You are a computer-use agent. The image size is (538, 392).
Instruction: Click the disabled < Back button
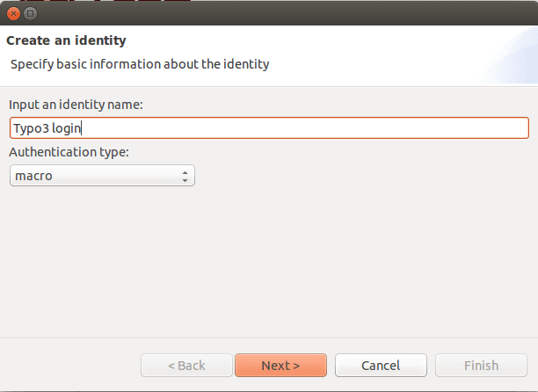click(x=186, y=366)
